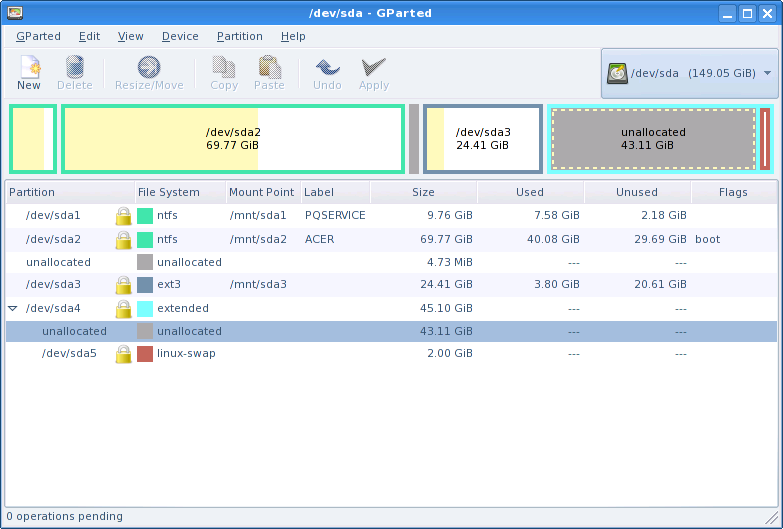The image size is (783, 529).
Task: Click the lock icon on /dev/sda3 row
Action: point(123,285)
